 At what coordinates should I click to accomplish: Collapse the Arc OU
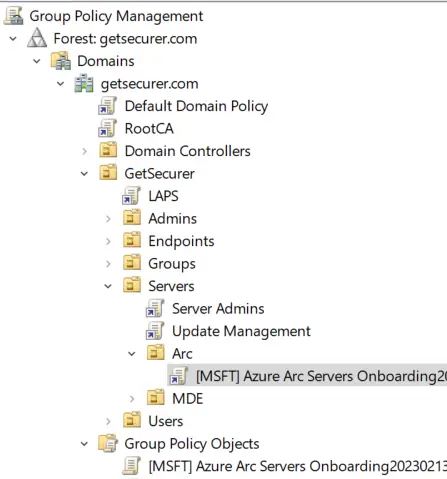click(x=132, y=354)
